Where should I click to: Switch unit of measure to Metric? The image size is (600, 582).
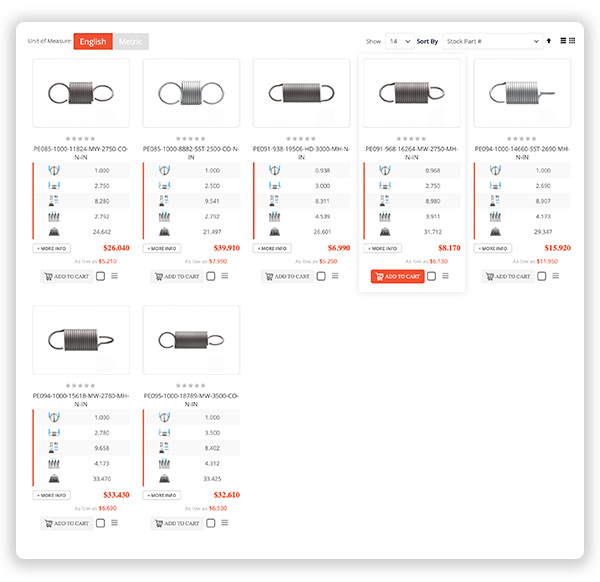[131, 41]
